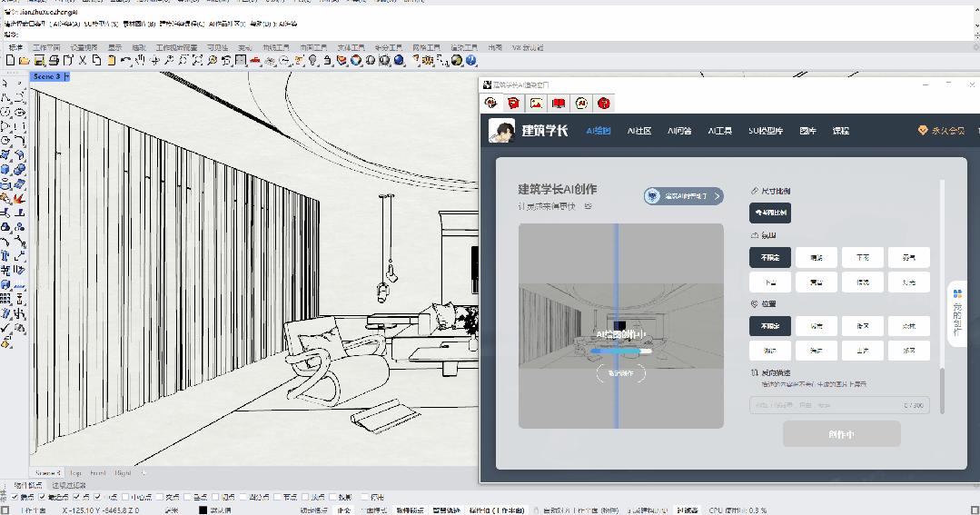This screenshot has height=515, width=980.
Task: Switch to the Top viewport tab
Action: (x=75, y=473)
